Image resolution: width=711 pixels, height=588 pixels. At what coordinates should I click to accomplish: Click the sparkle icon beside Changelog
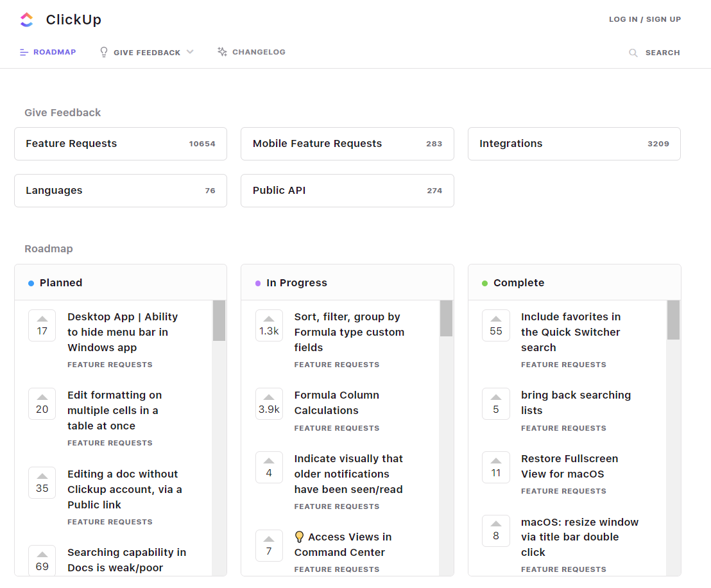[222, 51]
